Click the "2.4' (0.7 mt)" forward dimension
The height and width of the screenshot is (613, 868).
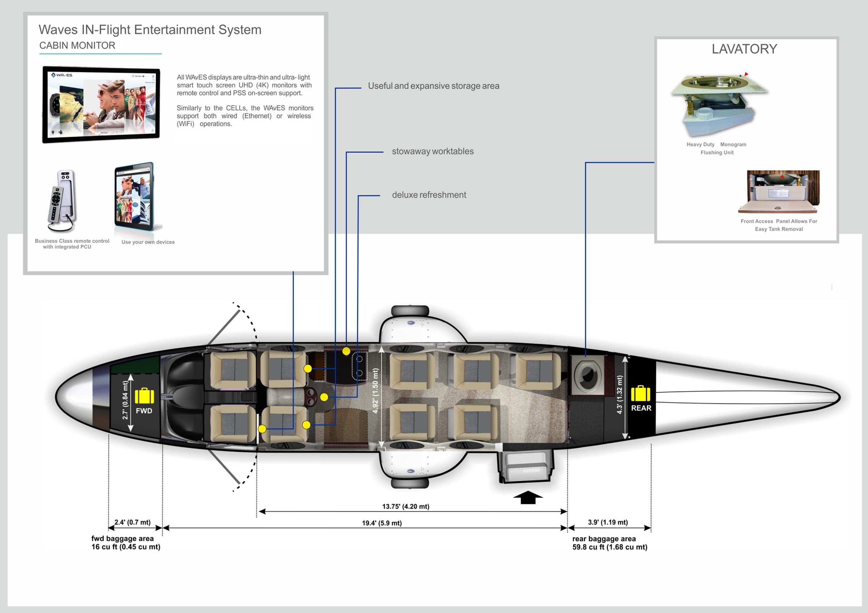[x=132, y=522]
